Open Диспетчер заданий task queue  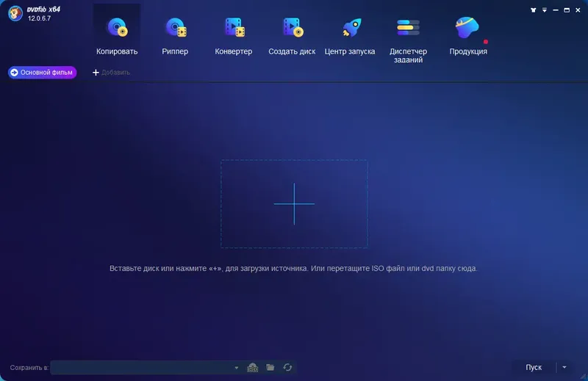(408, 40)
